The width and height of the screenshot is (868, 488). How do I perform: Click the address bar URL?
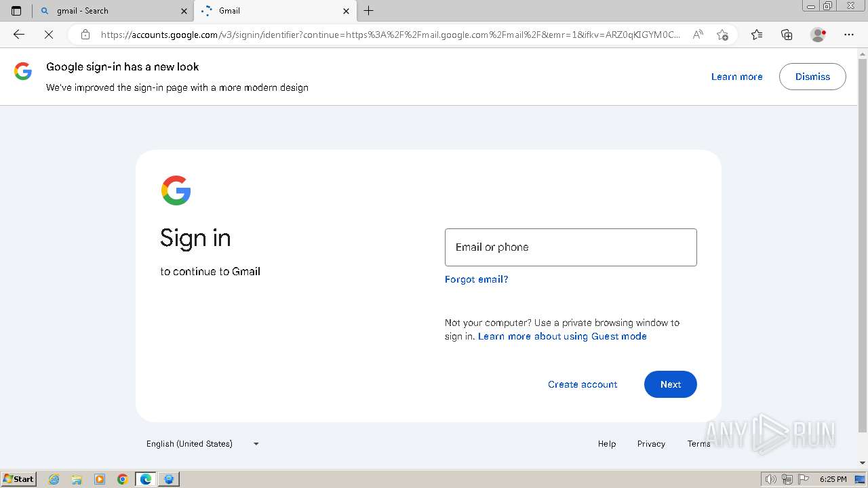(391, 35)
